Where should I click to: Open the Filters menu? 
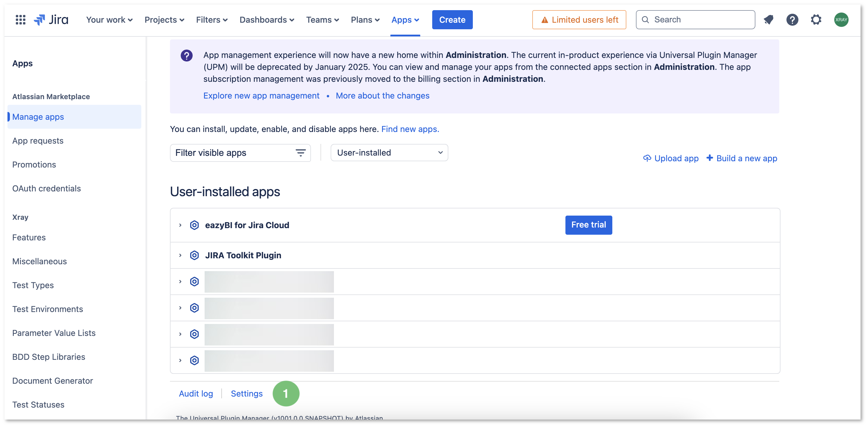click(x=211, y=19)
